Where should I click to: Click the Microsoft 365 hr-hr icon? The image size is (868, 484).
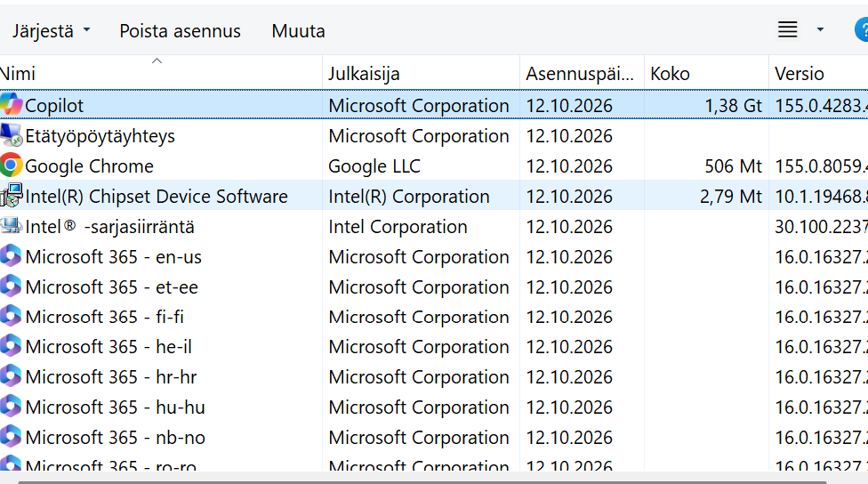click(11, 376)
